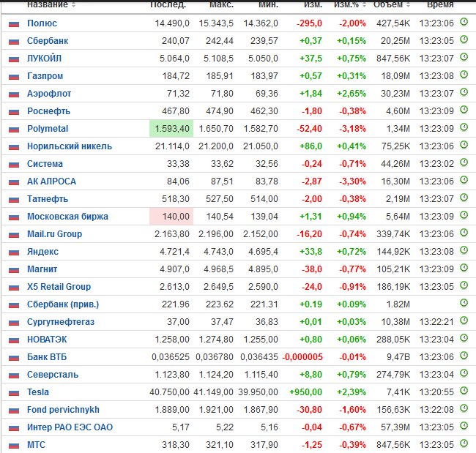Screen dimensions: 476x453
Task: Click the clock icon in the Татнефть row
Action: pyautogui.click(x=464, y=198)
